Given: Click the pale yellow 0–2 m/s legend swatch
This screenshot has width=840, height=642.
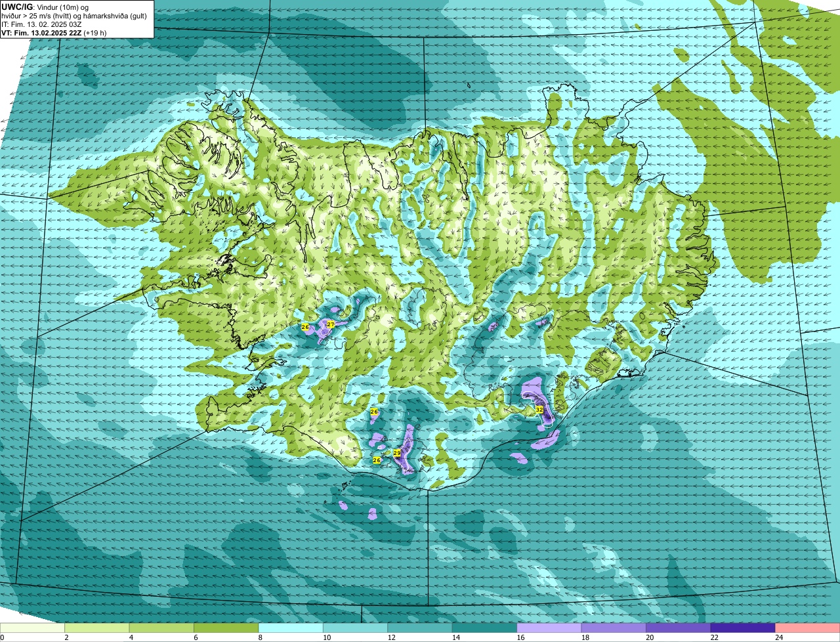Looking at the screenshot, I should pyautogui.click(x=32, y=628).
